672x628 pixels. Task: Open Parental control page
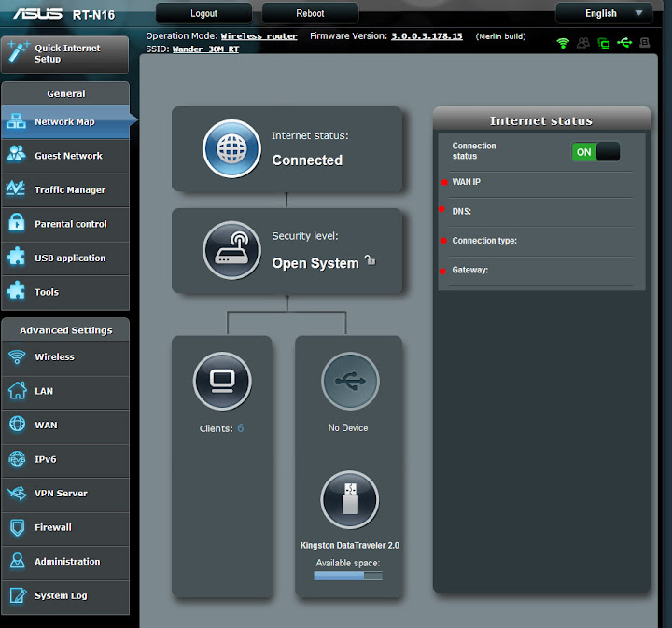(x=65, y=224)
